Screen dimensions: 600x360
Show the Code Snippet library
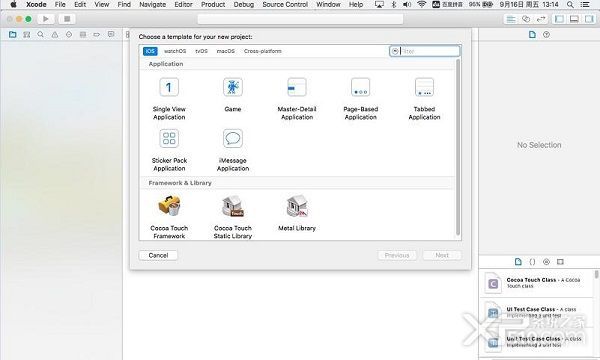(532, 262)
